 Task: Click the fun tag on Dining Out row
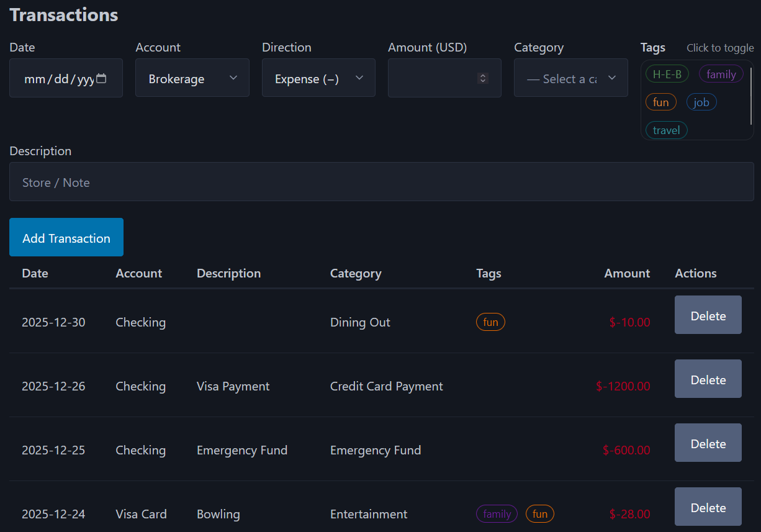point(490,322)
